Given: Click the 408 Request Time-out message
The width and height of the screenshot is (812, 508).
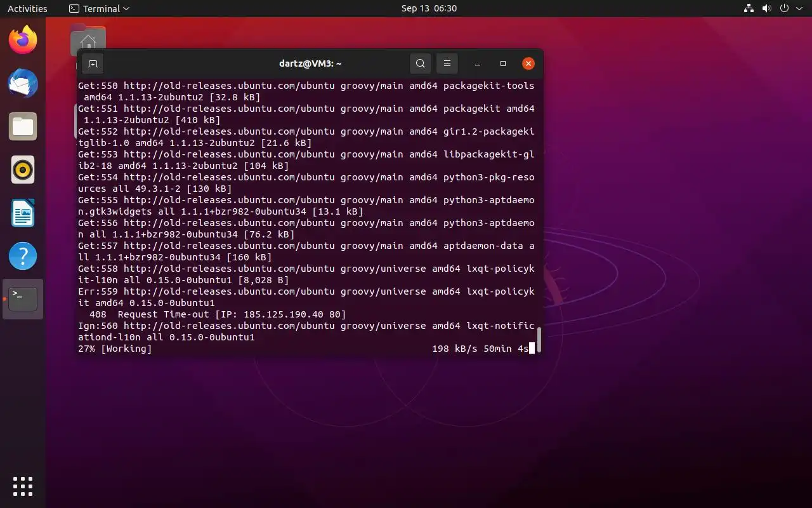Looking at the screenshot, I should click(218, 314).
